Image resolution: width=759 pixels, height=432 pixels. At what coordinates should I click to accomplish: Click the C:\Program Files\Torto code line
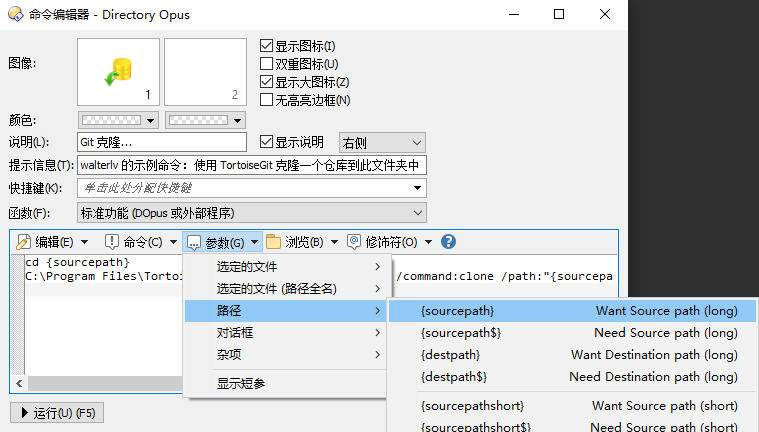click(104, 276)
